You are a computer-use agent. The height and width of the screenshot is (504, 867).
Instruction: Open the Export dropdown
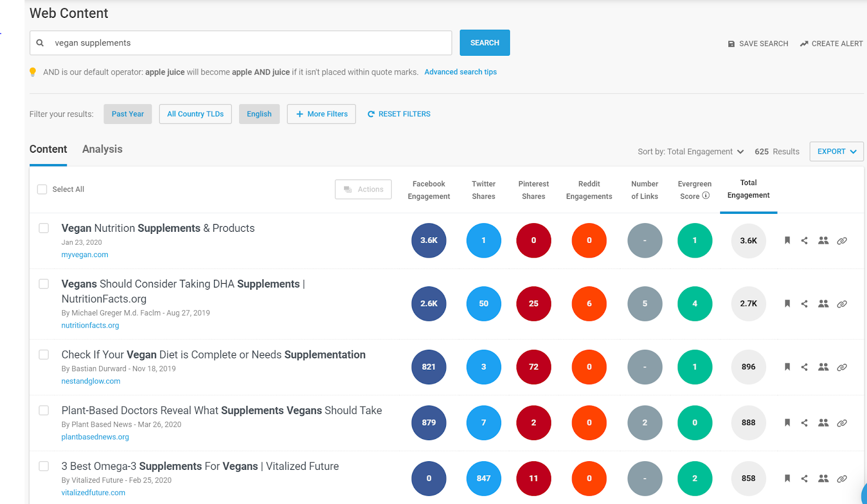click(x=837, y=152)
